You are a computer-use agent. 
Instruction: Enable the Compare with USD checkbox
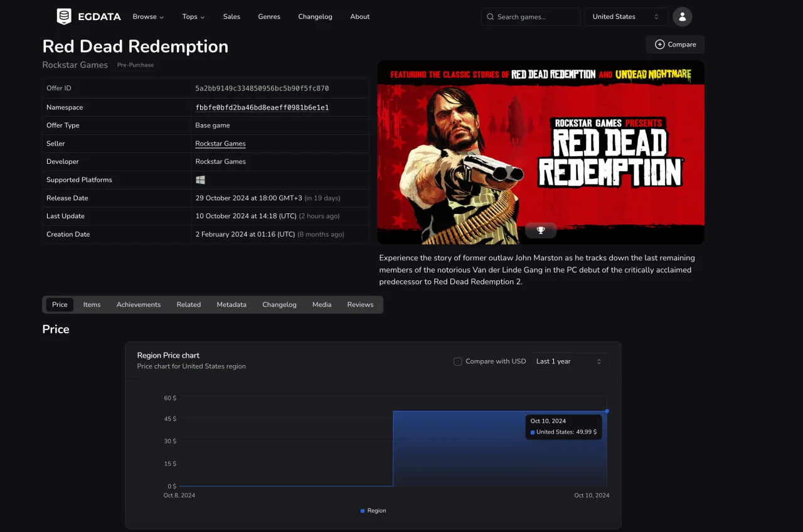pyautogui.click(x=458, y=361)
